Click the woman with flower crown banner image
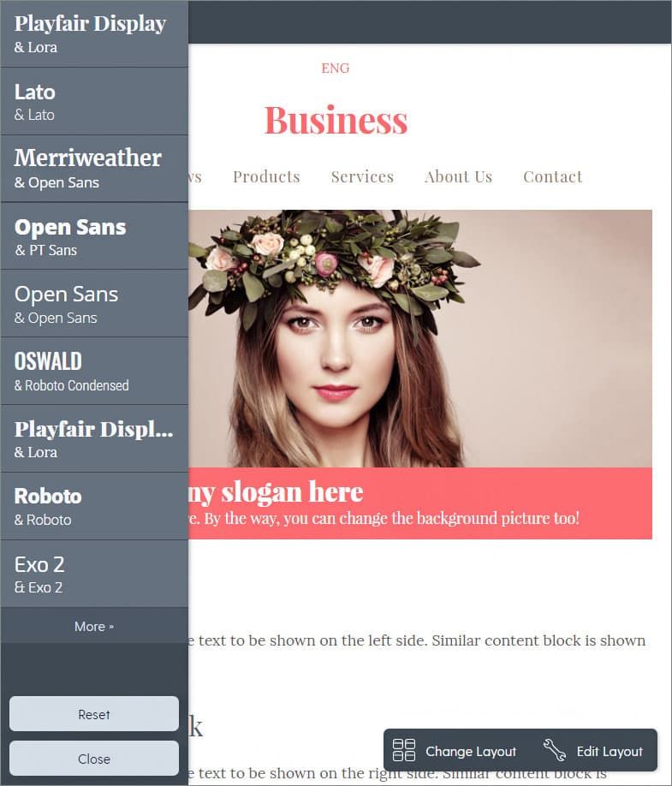Image resolution: width=672 pixels, height=786 pixels. tap(420, 338)
